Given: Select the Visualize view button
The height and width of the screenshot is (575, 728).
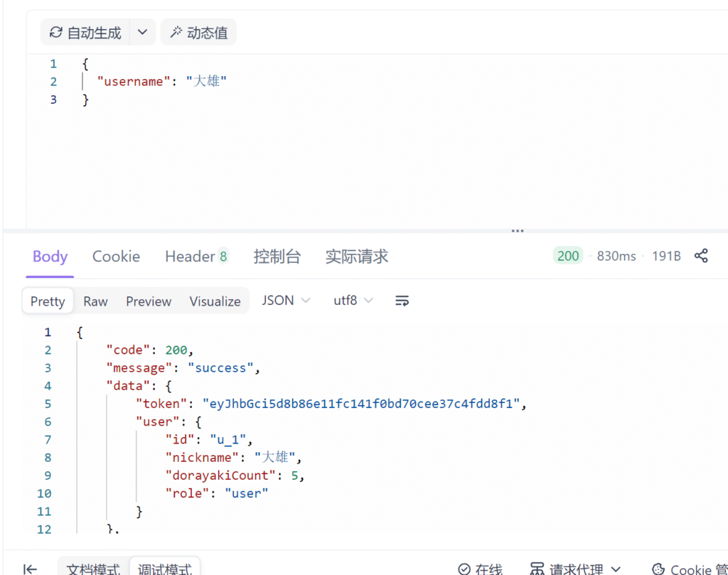Looking at the screenshot, I should point(215,301).
